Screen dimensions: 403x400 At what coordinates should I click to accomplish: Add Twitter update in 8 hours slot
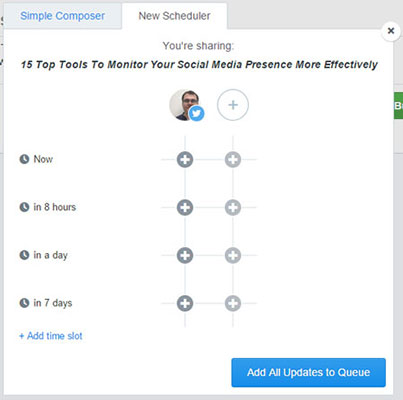[x=185, y=207]
